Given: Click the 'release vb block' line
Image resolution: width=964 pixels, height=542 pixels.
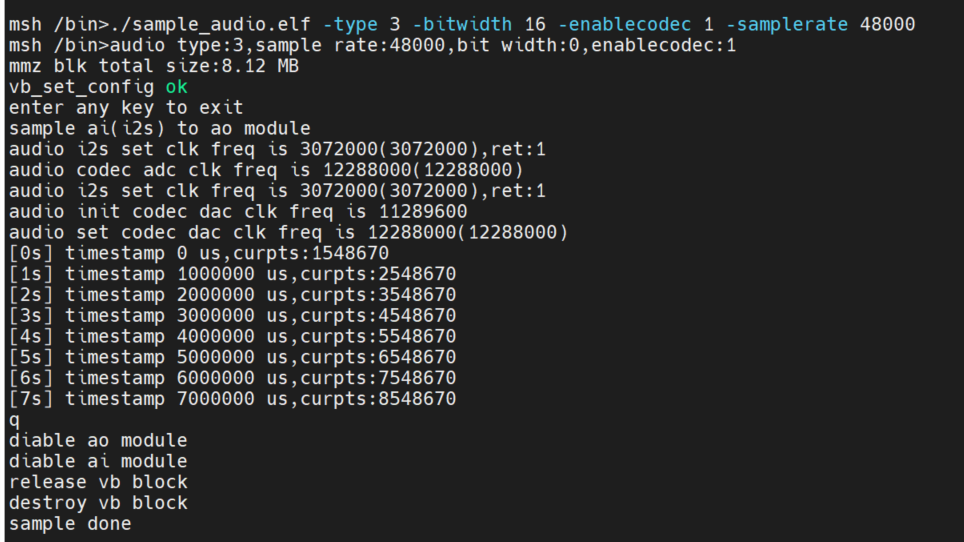Looking at the screenshot, I should pyautogui.click(x=98, y=482).
